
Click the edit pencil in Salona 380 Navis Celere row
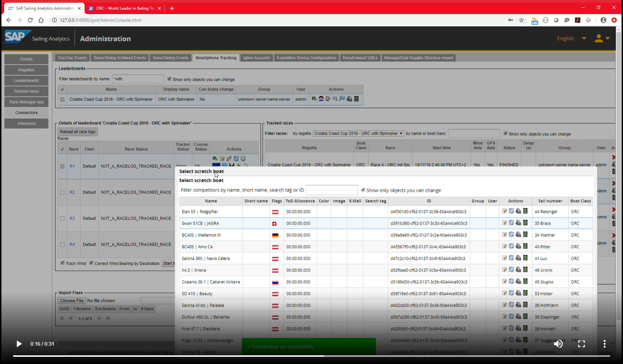504,258
